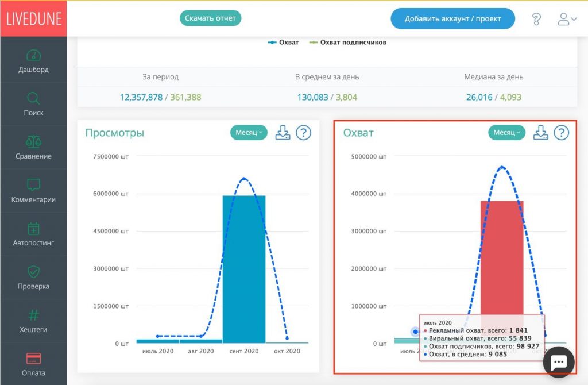
Task: Click the сент 2020 blue Просмотры bar
Action: 244,269
